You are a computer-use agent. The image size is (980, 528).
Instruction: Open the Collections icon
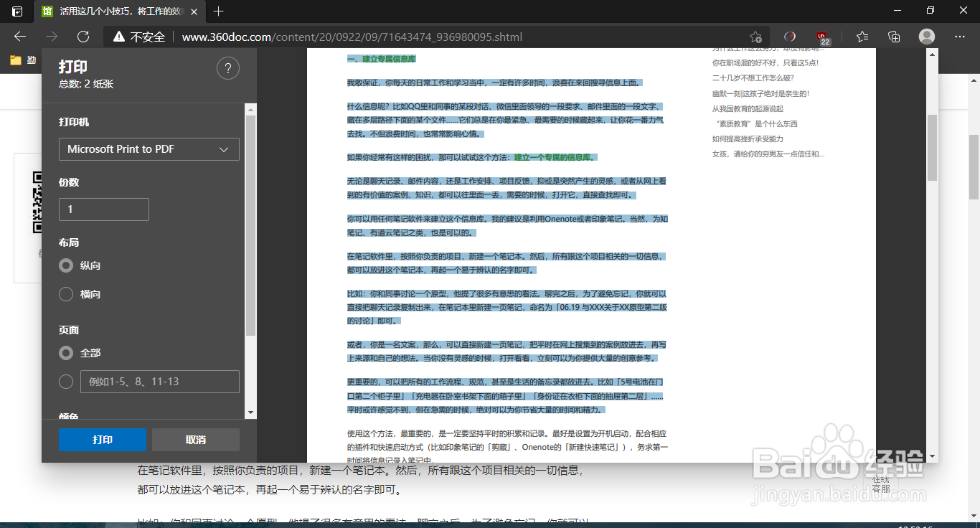coord(894,37)
